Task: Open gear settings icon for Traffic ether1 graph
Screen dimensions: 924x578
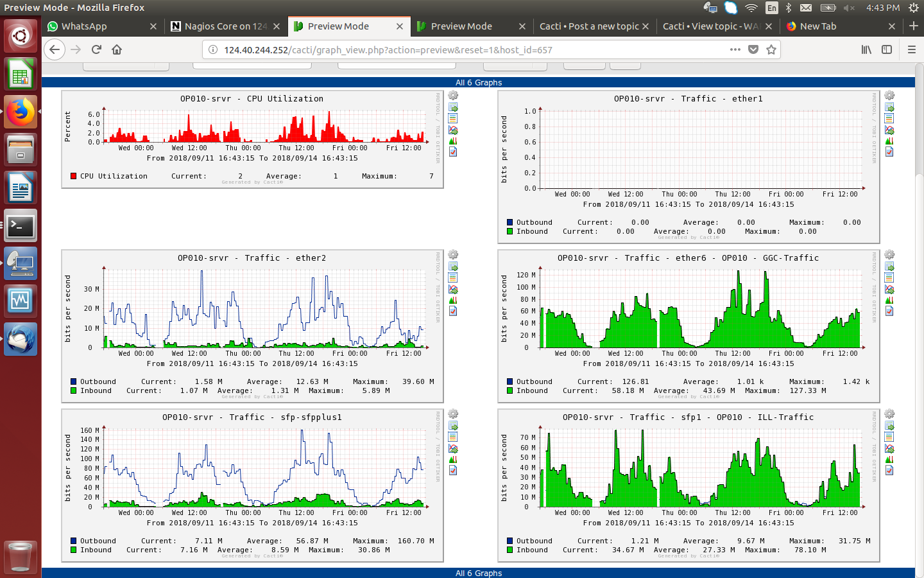Action: pyautogui.click(x=889, y=95)
